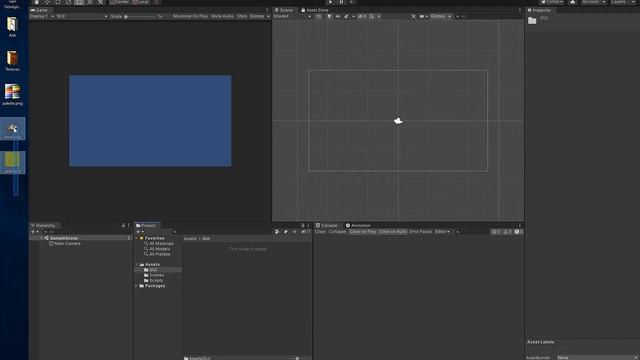The width and height of the screenshot is (640, 360).
Task: Open the custom editor tools icon
Action: click(x=100, y=2)
